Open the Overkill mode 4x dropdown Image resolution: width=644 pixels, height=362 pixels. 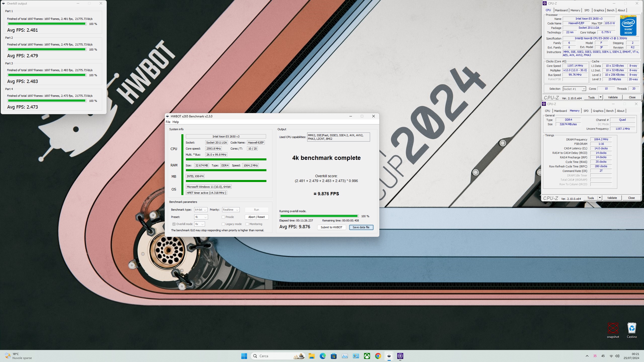pos(199,224)
